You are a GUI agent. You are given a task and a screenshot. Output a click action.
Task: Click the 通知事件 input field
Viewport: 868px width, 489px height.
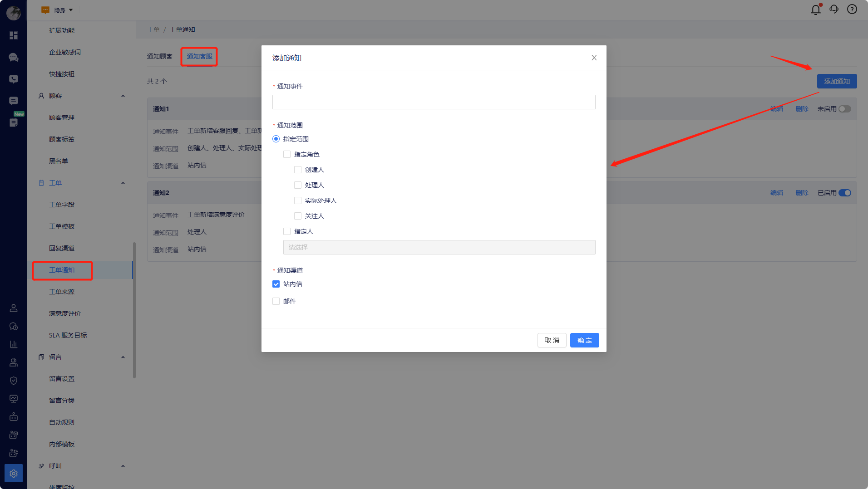coord(434,102)
